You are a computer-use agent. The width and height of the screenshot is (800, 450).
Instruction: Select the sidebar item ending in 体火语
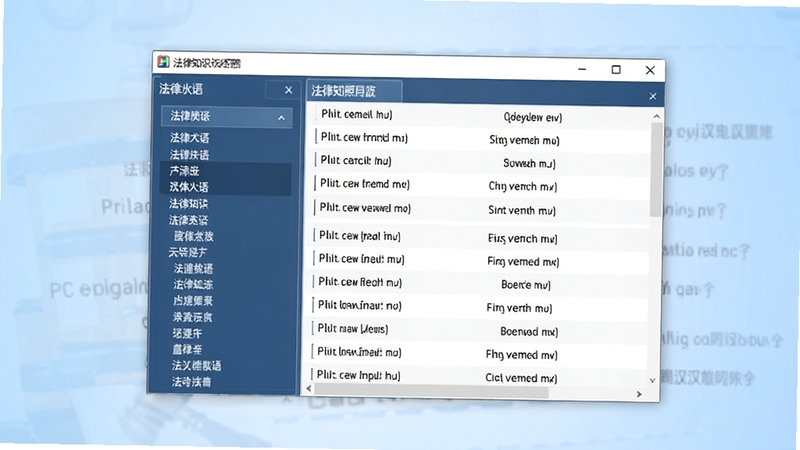[x=189, y=187]
